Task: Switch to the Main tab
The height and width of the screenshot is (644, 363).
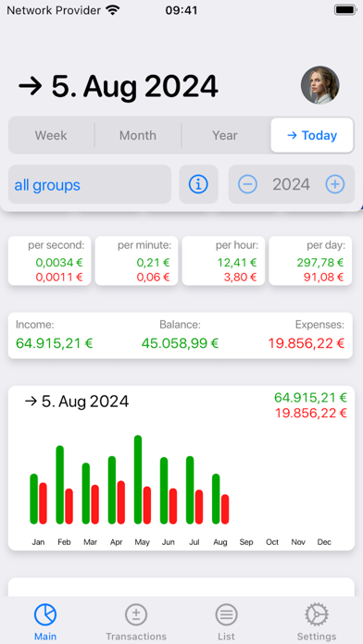Action: point(45,622)
